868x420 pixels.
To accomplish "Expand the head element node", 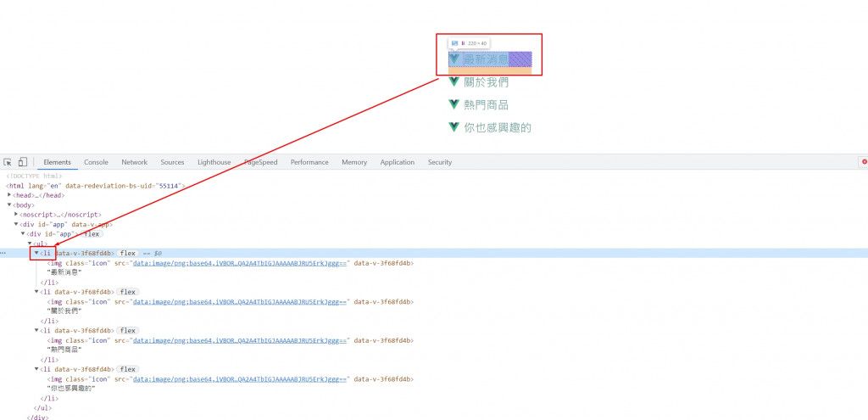I will coord(9,195).
